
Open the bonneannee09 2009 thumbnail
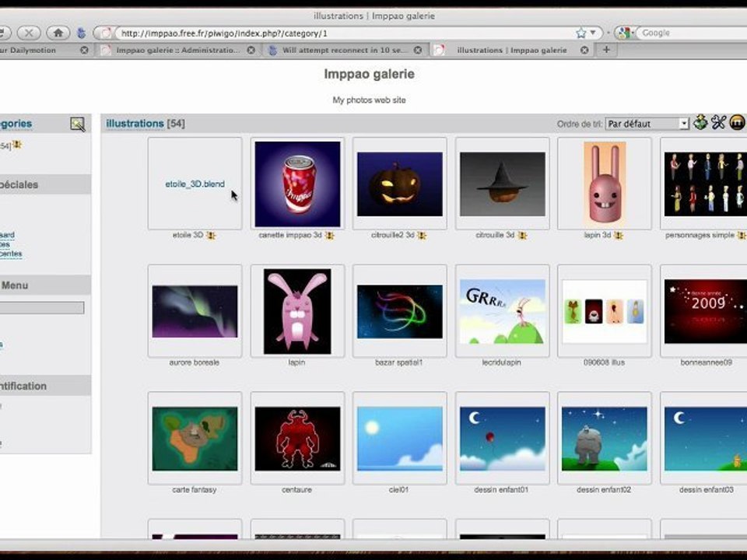[x=706, y=311]
